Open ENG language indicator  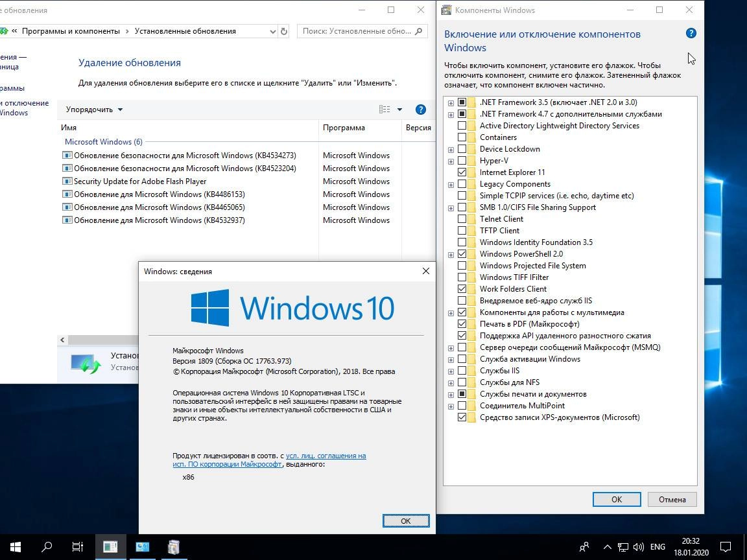[x=658, y=546]
